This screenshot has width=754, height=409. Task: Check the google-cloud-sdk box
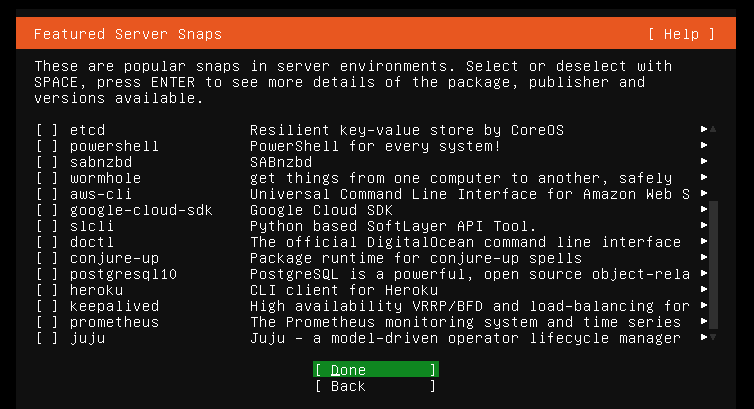coord(47,210)
